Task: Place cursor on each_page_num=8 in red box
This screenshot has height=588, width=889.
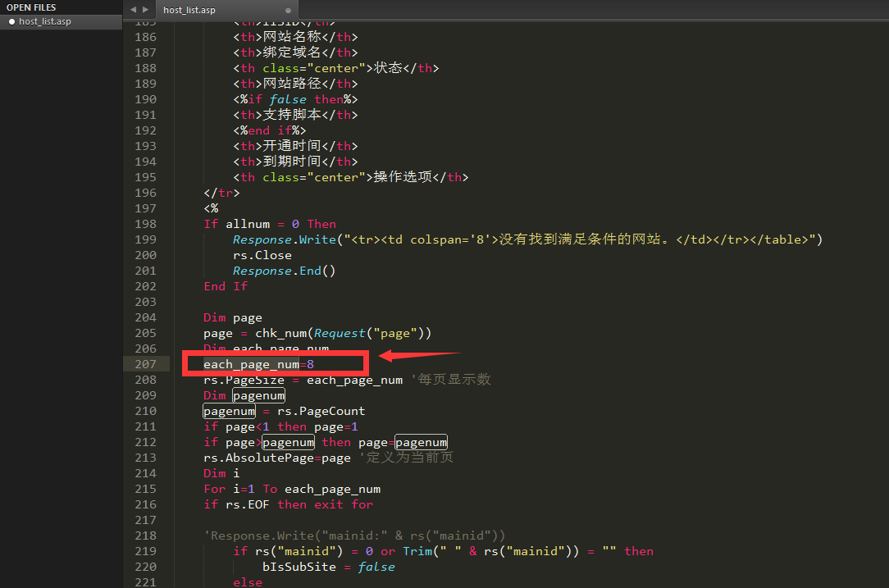Action: point(259,364)
